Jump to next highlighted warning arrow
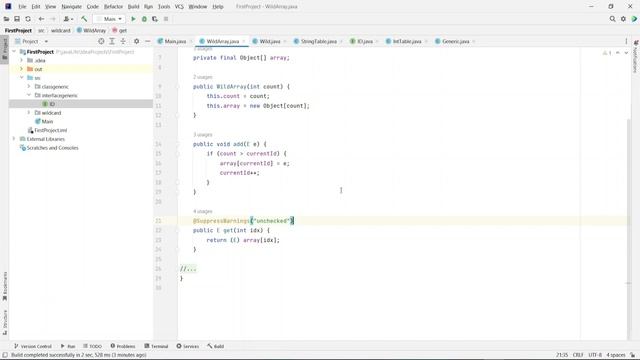 click(x=626, y=53)
